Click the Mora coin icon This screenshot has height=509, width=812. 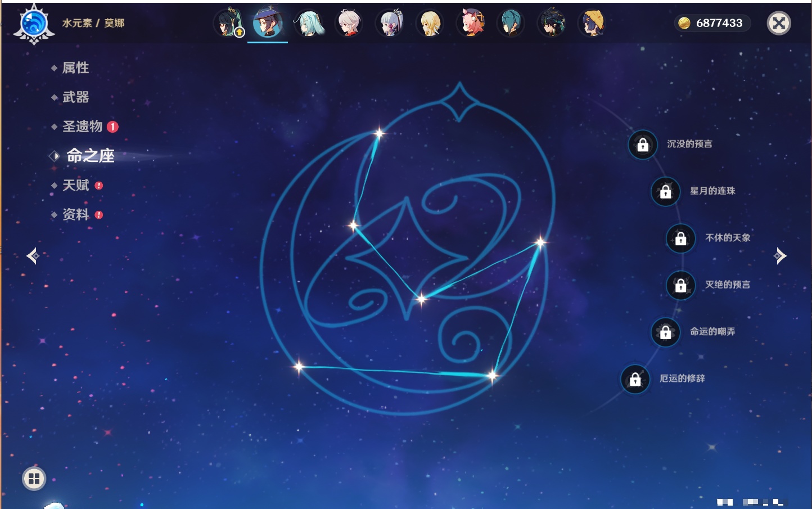[x=684, y=23]
